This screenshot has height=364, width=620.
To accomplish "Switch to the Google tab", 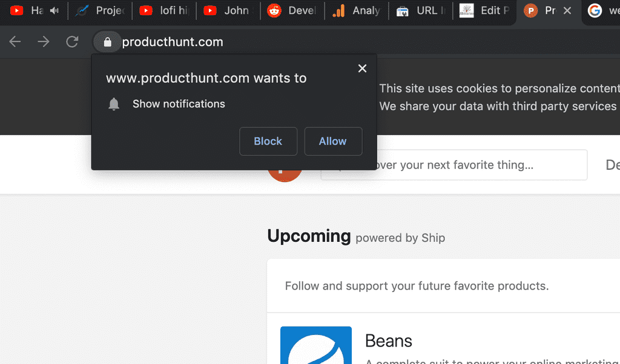I will (x=602, y=11).
